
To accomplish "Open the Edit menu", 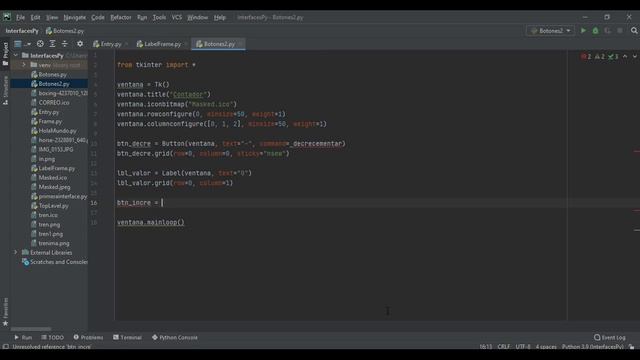I will [x=36, y=18].
